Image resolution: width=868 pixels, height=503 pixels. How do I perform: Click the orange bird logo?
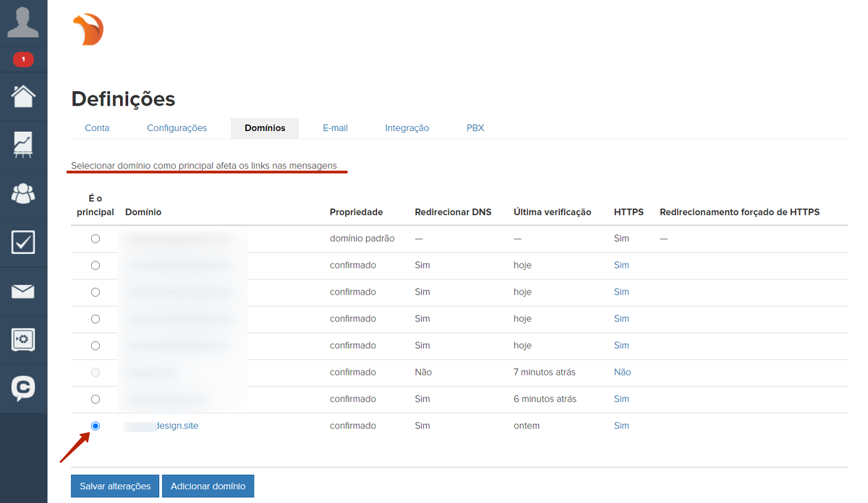(x=89, y=30)
